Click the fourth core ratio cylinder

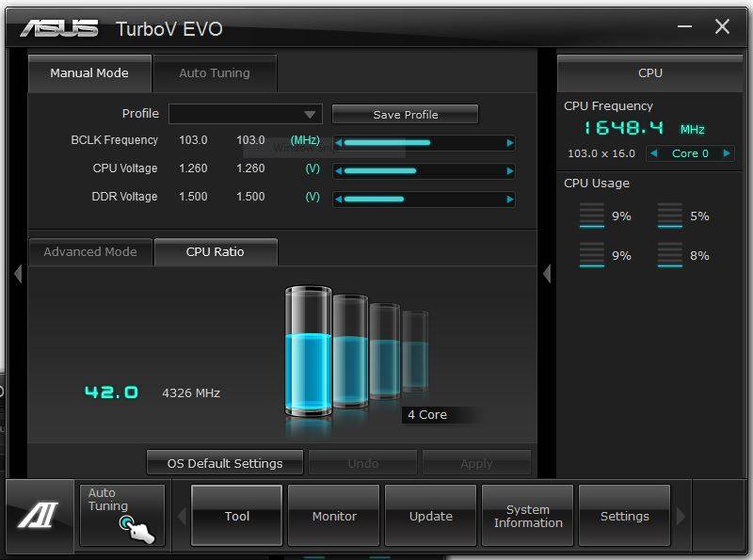coord(415,351)
